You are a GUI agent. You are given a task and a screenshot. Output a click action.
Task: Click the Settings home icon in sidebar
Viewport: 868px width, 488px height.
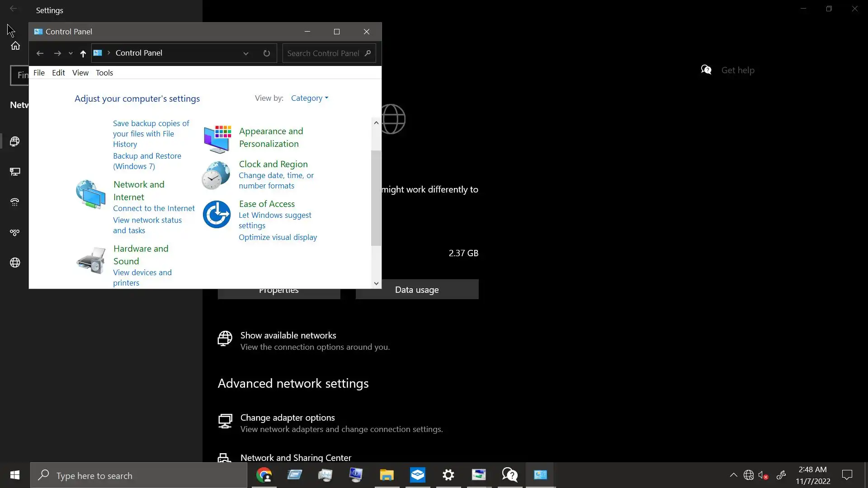coord(15,46)
